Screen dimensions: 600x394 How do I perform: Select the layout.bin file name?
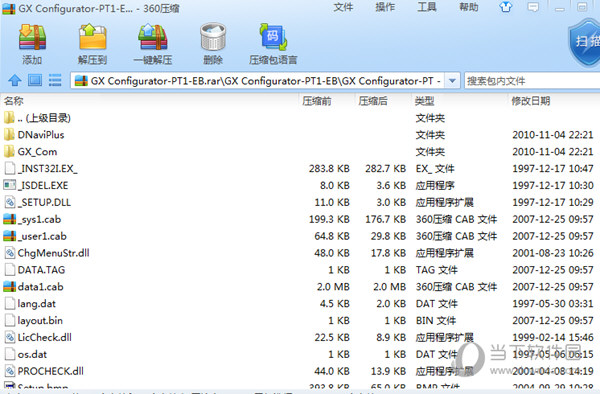tap(40, 321)
